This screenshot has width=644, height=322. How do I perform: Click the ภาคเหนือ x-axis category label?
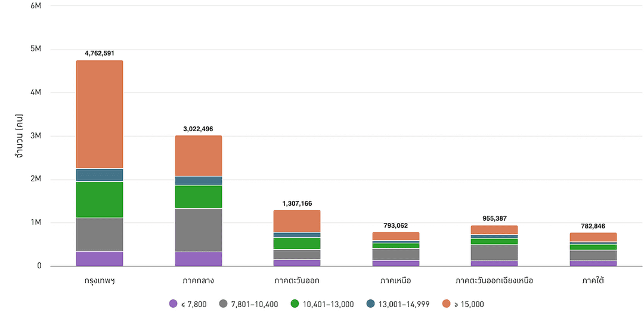[395, 280]
